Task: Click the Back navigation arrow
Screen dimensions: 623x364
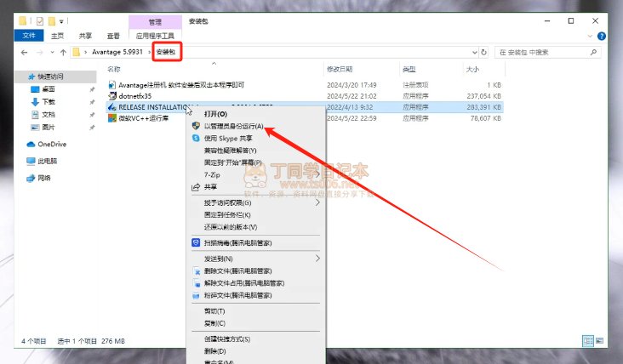Action: (24, 53)
